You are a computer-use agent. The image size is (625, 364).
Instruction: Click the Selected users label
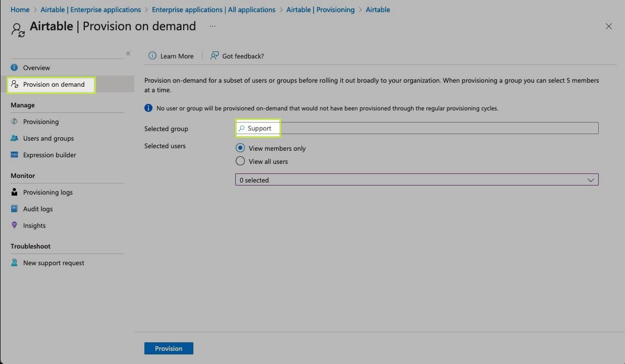pyautogui.click(x=165, y=146)
